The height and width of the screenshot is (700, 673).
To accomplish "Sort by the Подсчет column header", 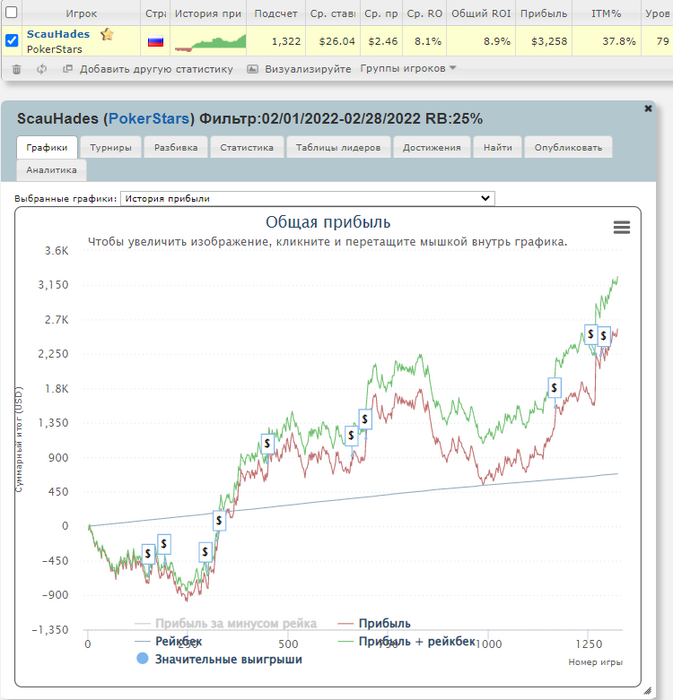I will coord(276,13).
